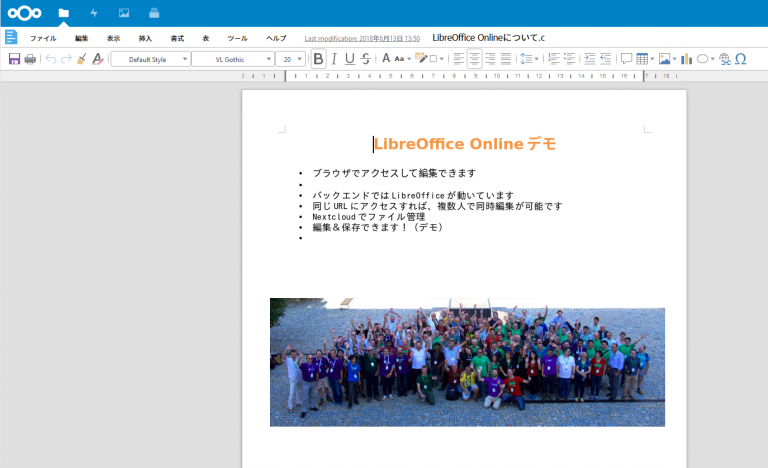Image resolution: width=768 pixels, height=468 pixels.
Task: Expand the arrow next to the Aa icon
Action: [x=409, y=59]
